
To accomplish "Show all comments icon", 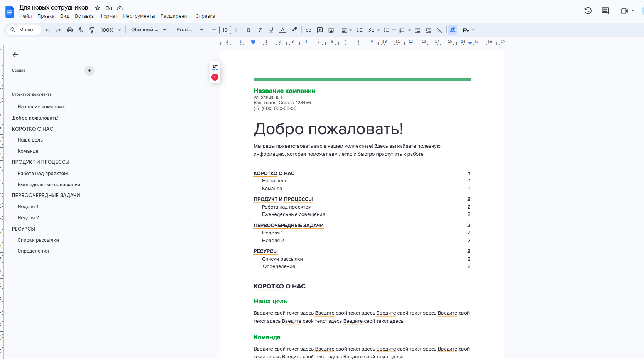I will (605, 11).
